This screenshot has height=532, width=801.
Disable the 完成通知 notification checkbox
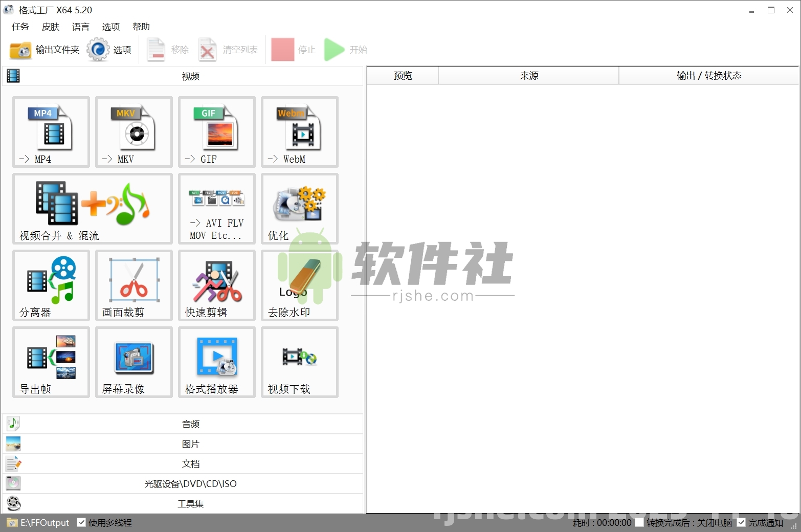742,522
